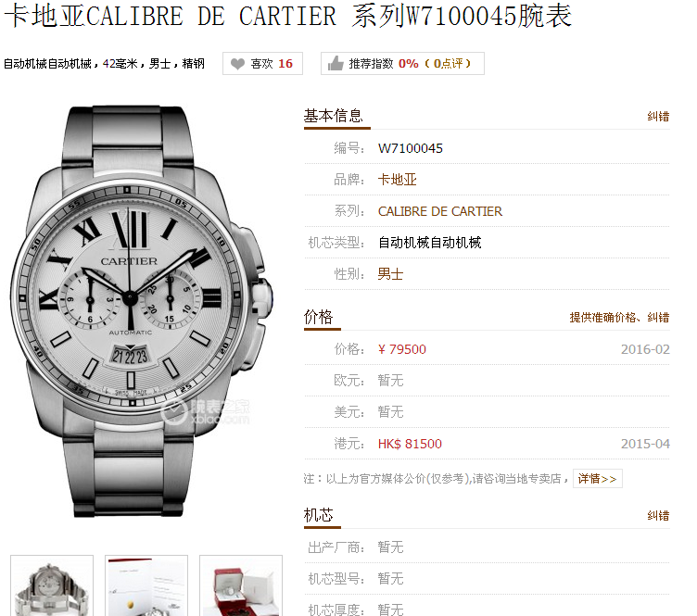The width and height of the screenshot is (697, 616).
Task: Open the 推荐指数 0% rating button
Action: 402,64
